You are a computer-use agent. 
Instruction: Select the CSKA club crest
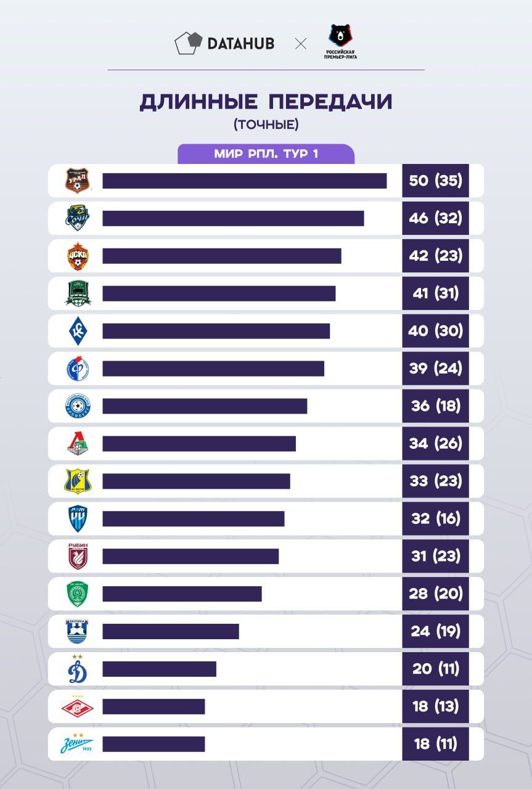pos(78,256)
